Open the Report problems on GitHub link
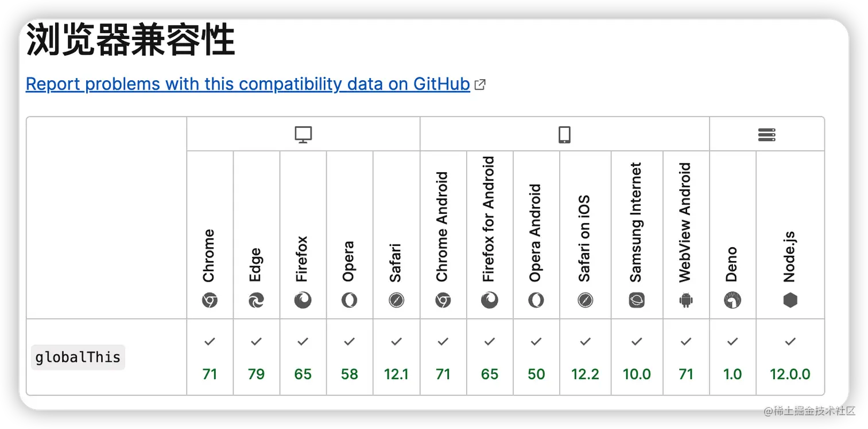 point(248,84)
